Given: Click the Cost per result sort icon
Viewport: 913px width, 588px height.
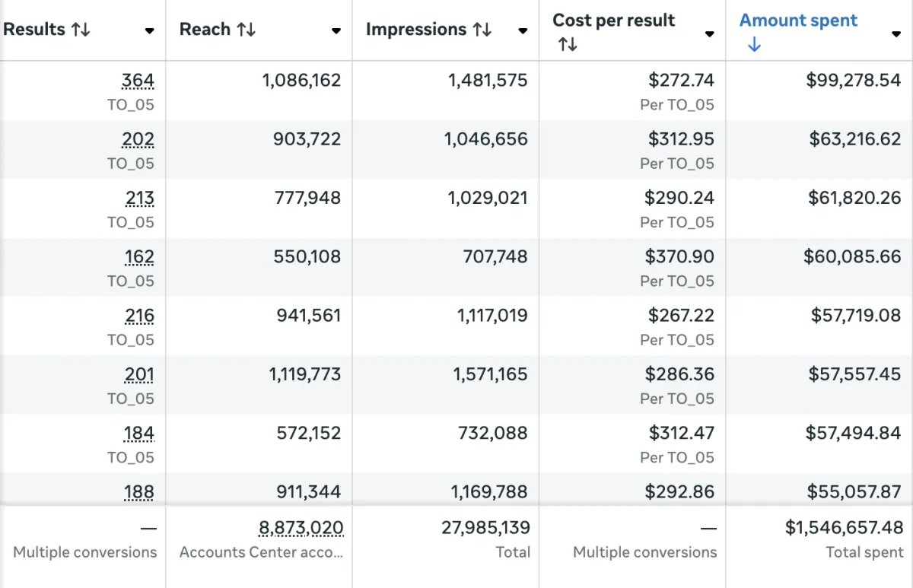Looking at the screenshot, I should pos(568,45).
